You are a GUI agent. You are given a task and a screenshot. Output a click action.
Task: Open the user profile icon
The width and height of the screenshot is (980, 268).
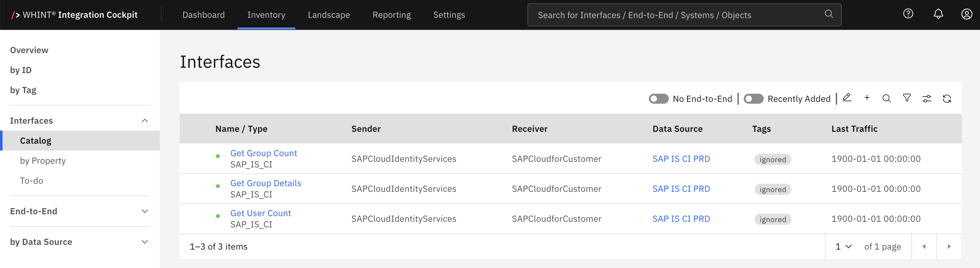[x=966, y=14]
